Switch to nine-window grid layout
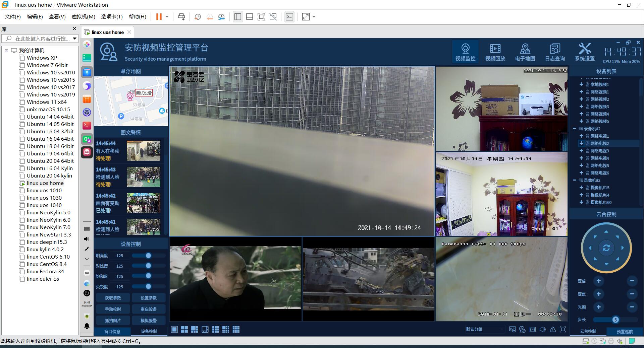The height and width of the screenshot is (348, 644). coord(215,330)
